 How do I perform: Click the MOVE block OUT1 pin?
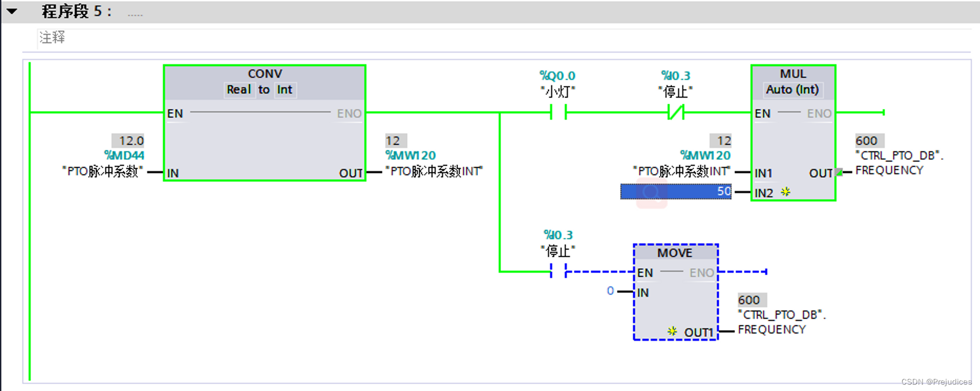click(699, 333)
